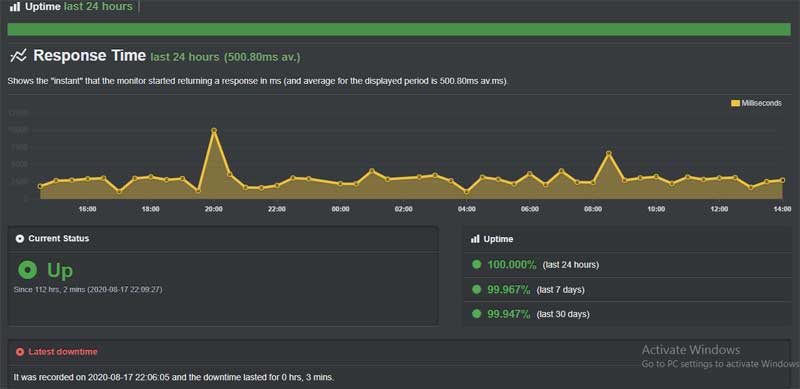Click Uptime heading in the percentages panel
This screenshot has height=389, width=800.
tap(498, 239)
